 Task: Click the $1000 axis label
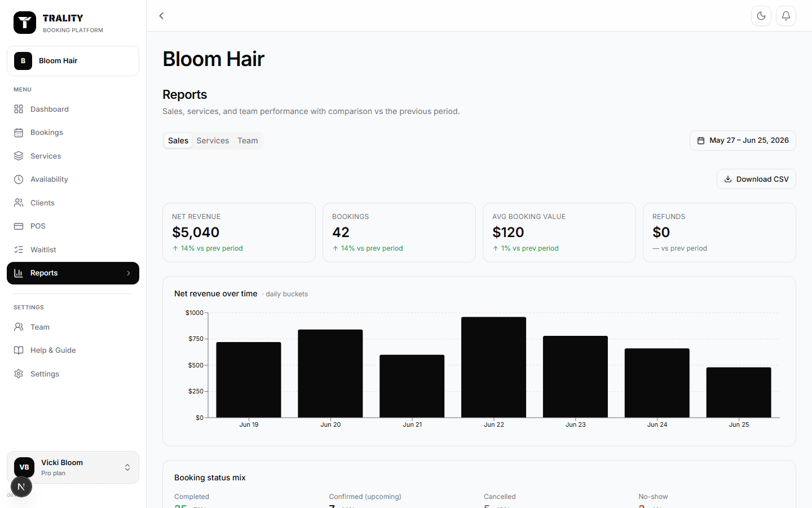point(195,313)
